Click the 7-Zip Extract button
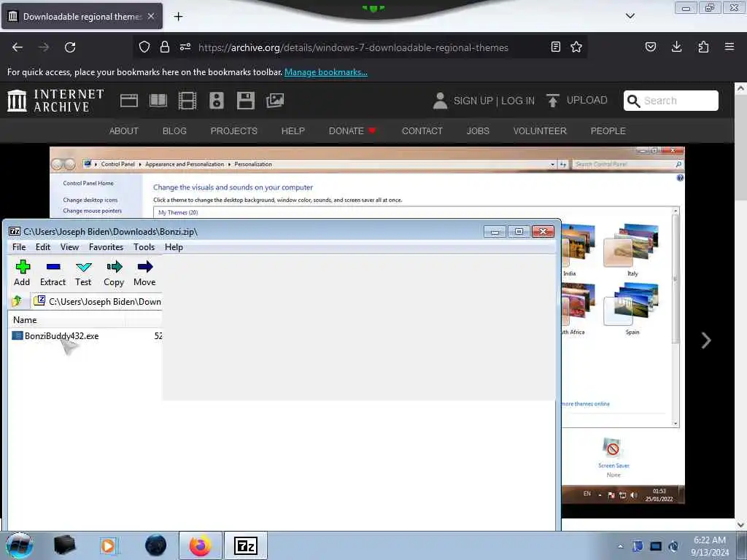Viewport: 747px width, 560px height. [x=53, y=273]
